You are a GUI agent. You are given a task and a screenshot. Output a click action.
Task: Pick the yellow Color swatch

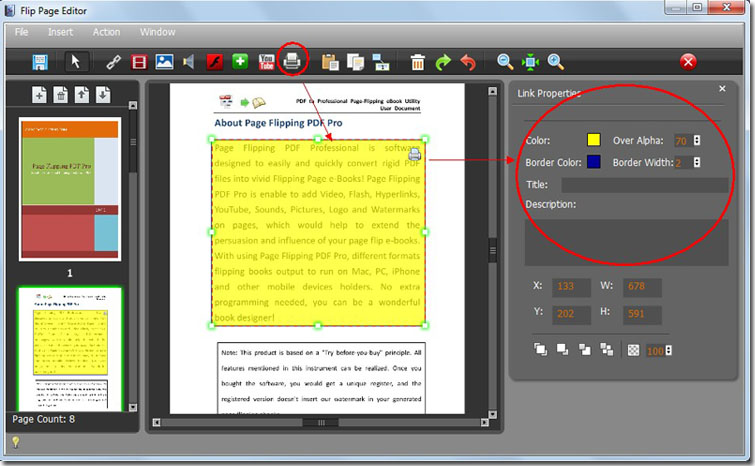[594, 140]
